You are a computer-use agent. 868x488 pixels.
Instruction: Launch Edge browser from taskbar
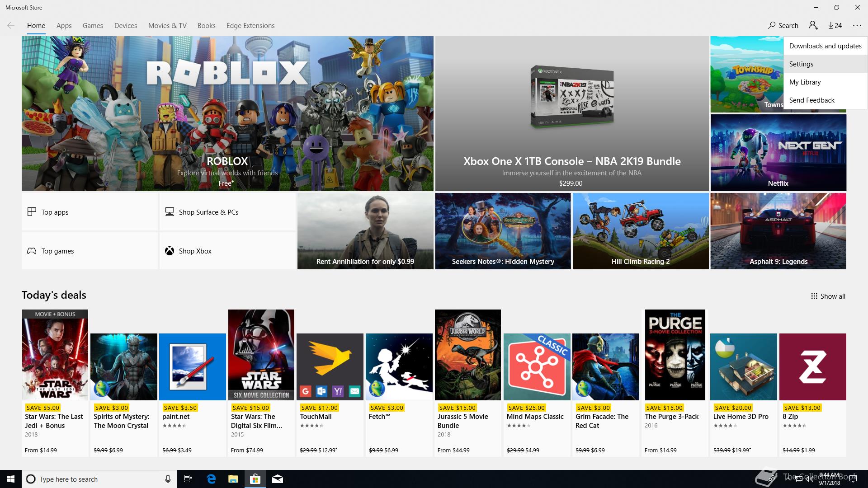click(211, 479)
